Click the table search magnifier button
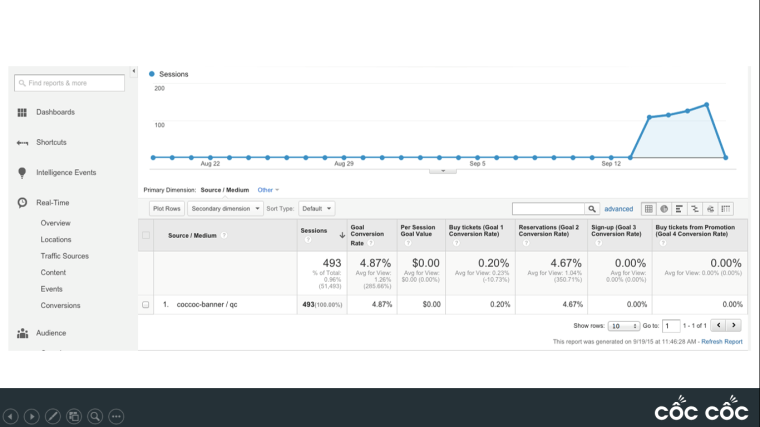760x427 pixels. 592,209
